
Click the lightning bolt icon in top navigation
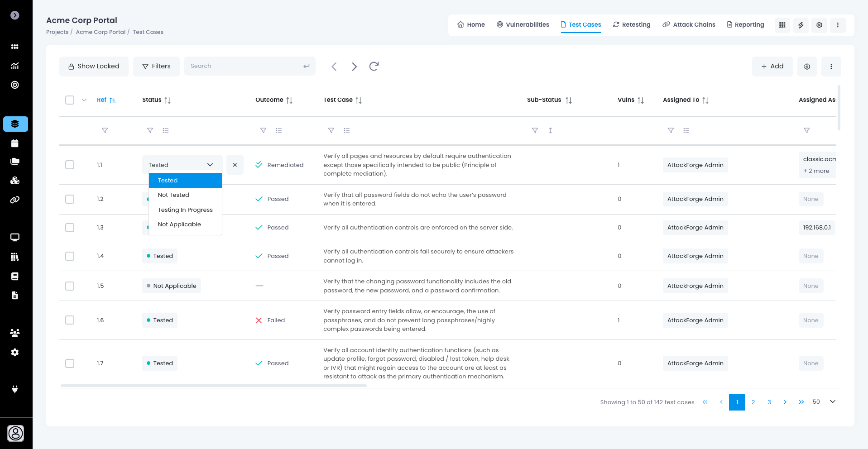pyautogui.click(x=801, y=25)
